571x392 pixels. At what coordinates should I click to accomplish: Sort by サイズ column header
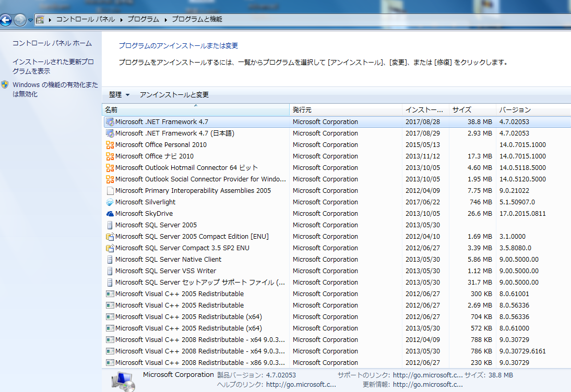pyautogui.click(x=472, y=110)
